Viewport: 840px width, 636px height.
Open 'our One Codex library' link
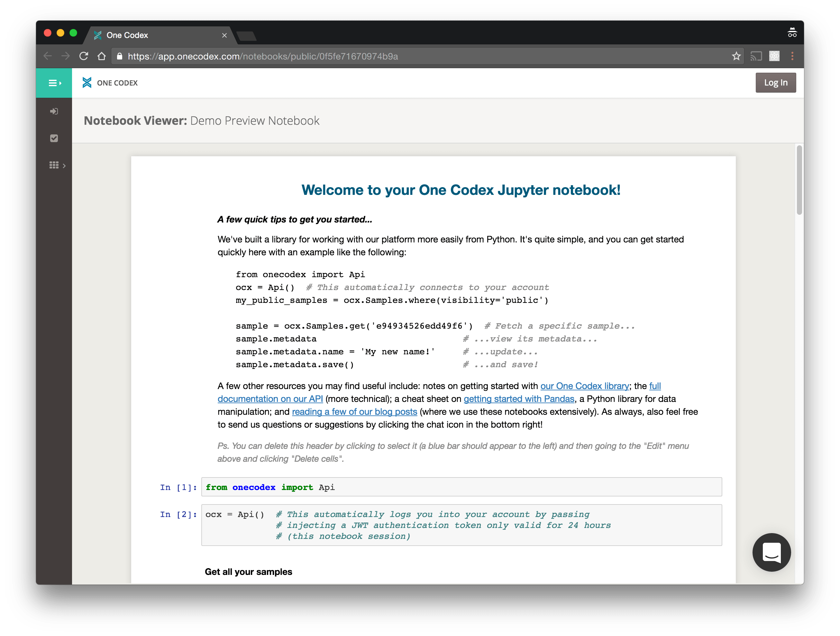584,386
